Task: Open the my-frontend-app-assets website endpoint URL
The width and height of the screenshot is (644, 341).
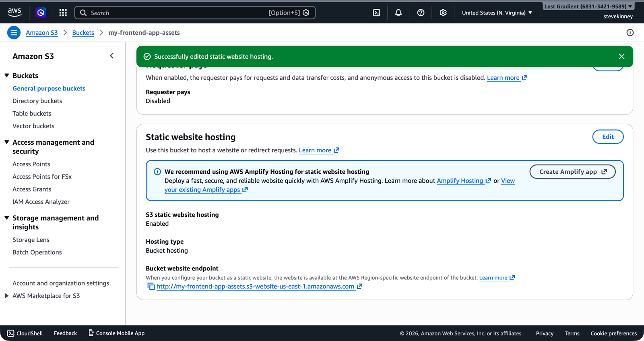Action: 259,287
